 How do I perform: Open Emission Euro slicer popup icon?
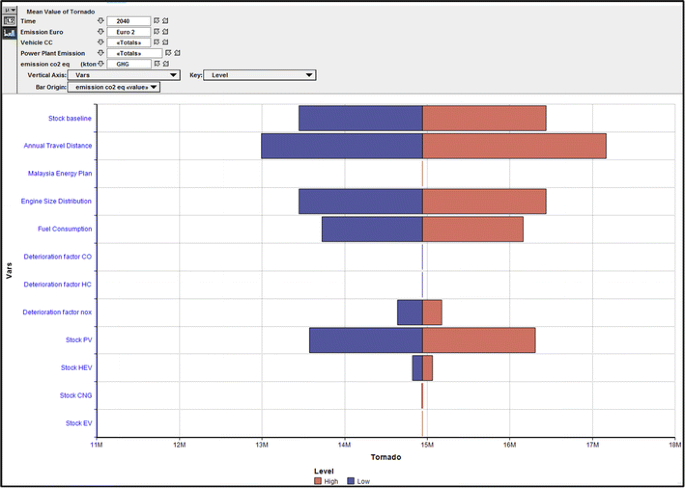point(100,31)
